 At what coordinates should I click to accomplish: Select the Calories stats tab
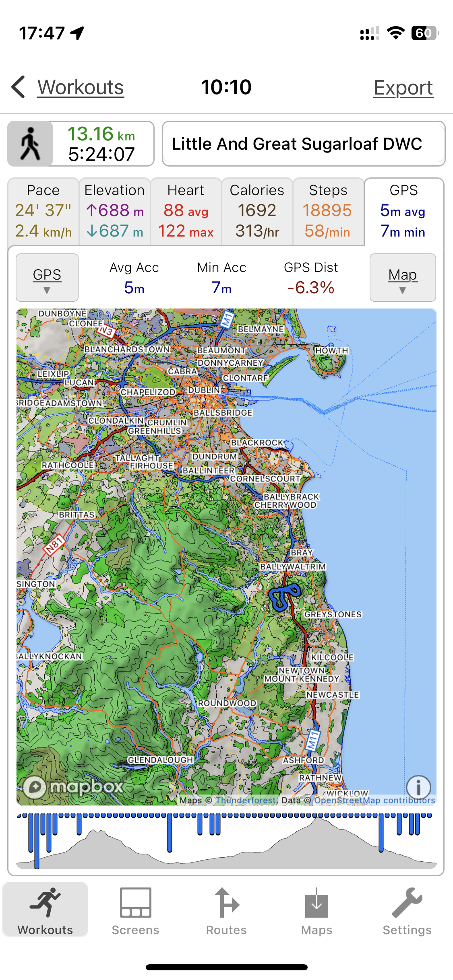click(x=257, y=212)
